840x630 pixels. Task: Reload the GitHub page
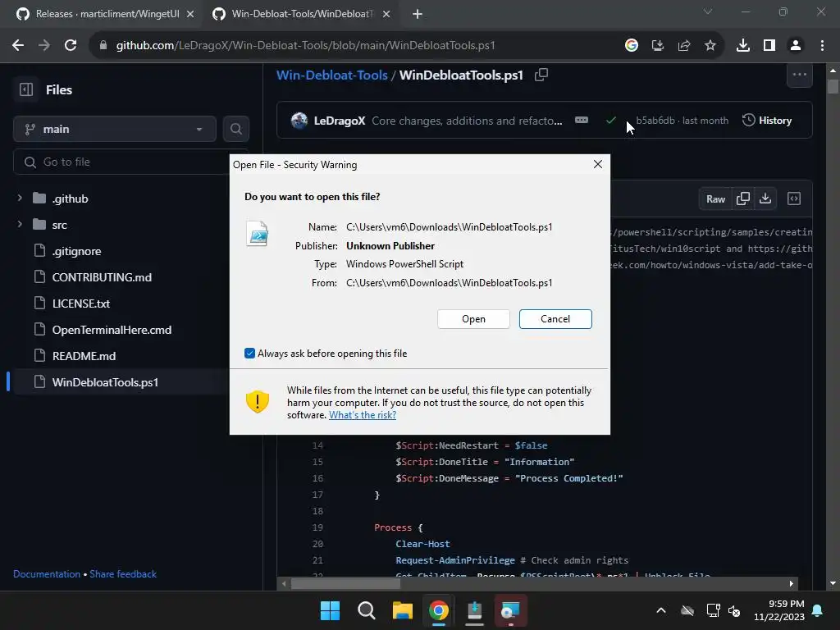pyautogui.click(x=71, y=46)
